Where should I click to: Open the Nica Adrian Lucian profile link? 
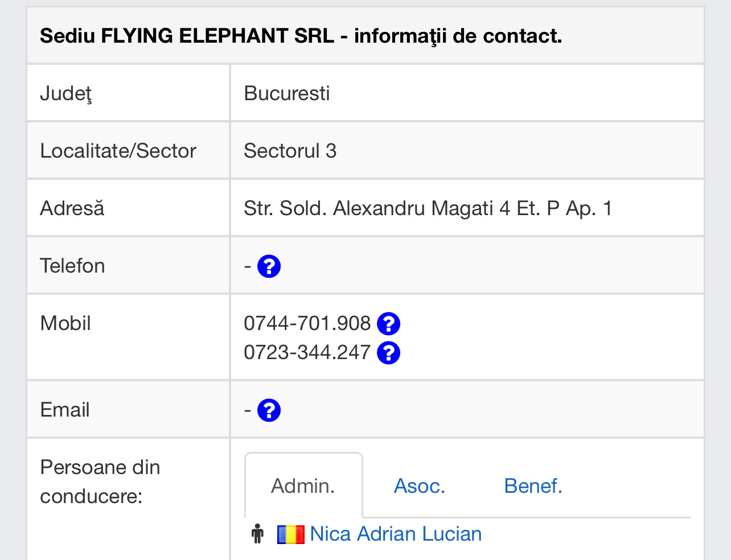click(x=396, y=534)
